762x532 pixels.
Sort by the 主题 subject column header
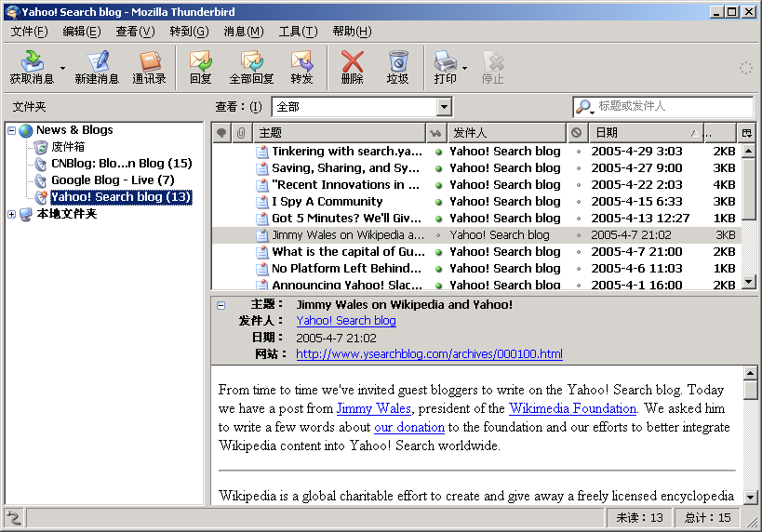tap(340, 133)
